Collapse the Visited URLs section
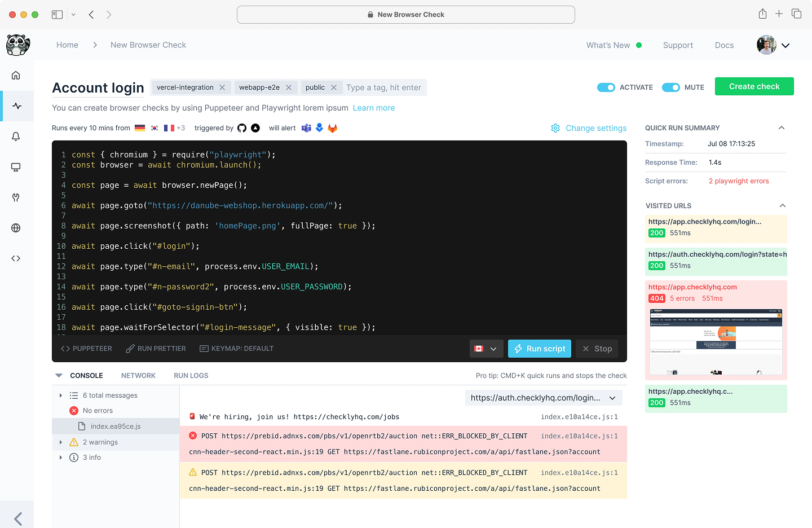The image size is (812, 528). 782,206
